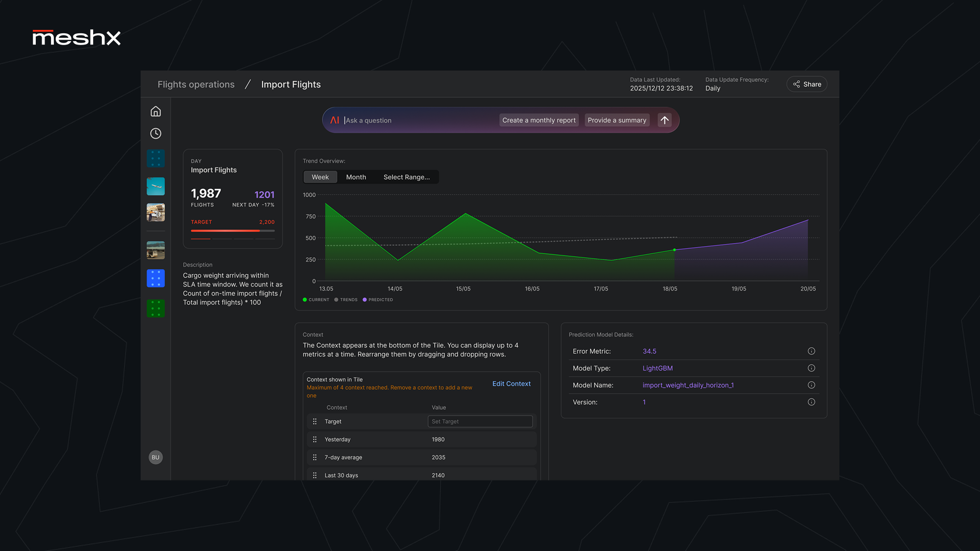The image size is (980, 551).
Task: Open the dark teal dotted tile in sidebar
Action: tap(155, 159)
